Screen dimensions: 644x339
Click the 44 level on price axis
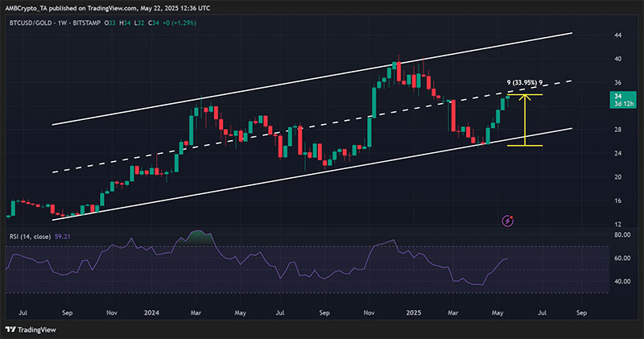618,35
